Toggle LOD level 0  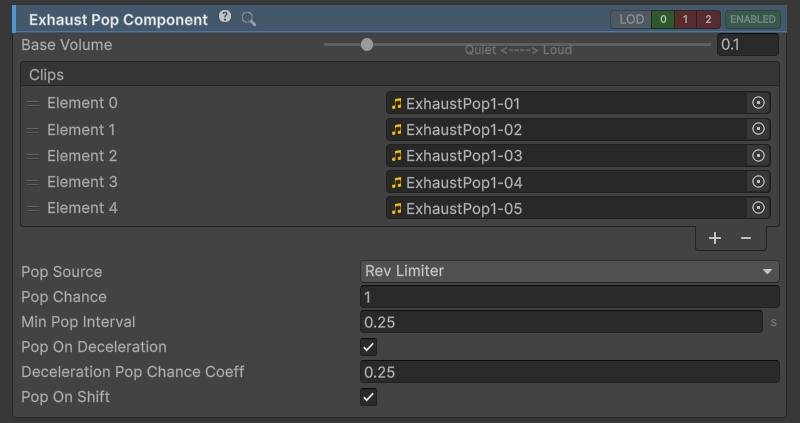point(663,19)
